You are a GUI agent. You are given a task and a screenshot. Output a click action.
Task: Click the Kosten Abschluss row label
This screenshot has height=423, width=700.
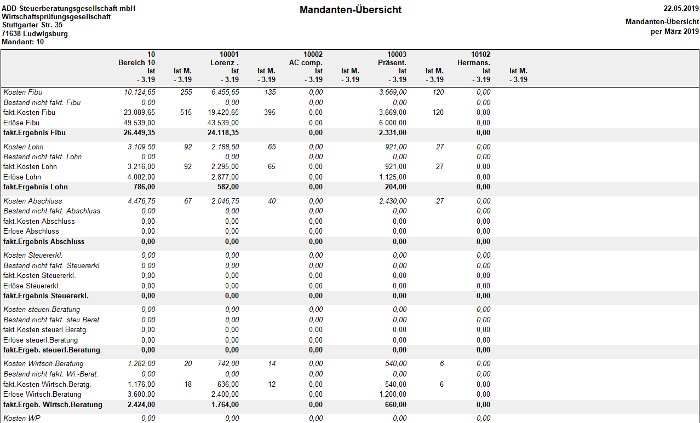(33, 201)
